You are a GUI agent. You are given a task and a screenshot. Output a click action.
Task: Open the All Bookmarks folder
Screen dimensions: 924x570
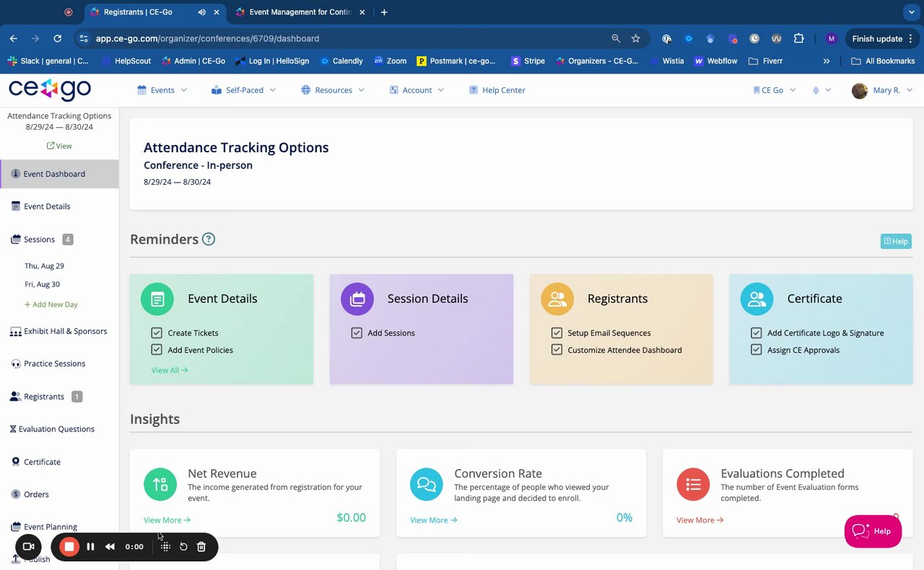coord(883,61)
